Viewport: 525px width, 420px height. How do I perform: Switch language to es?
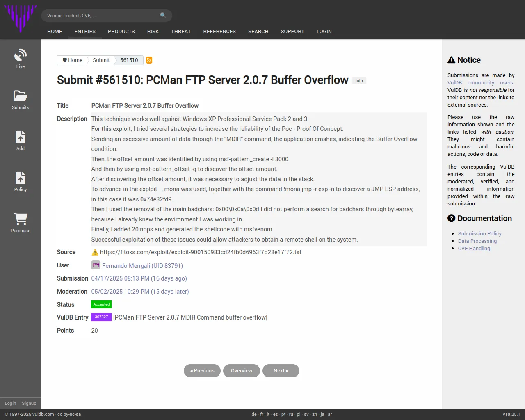coord(275,414)
